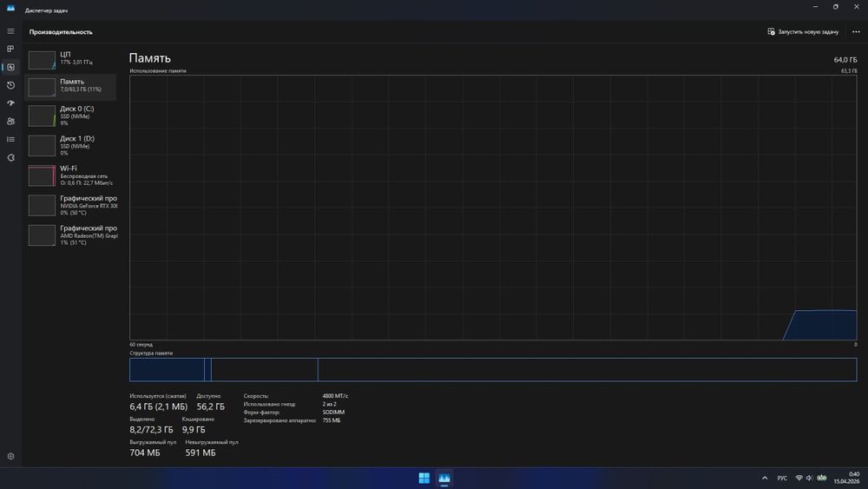Screen dimensions: 868x489
Task: Restore down the Task Manager window
Action: pos(835,7)
